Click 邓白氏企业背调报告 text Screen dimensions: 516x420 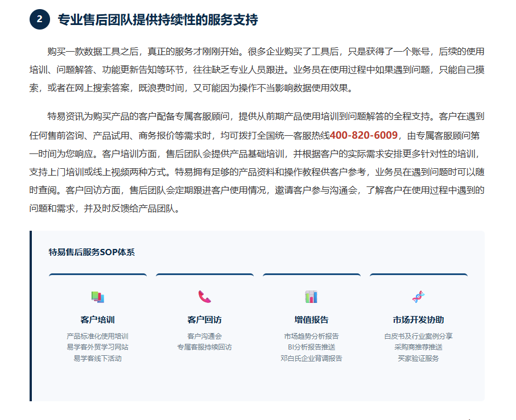[311, 358]
